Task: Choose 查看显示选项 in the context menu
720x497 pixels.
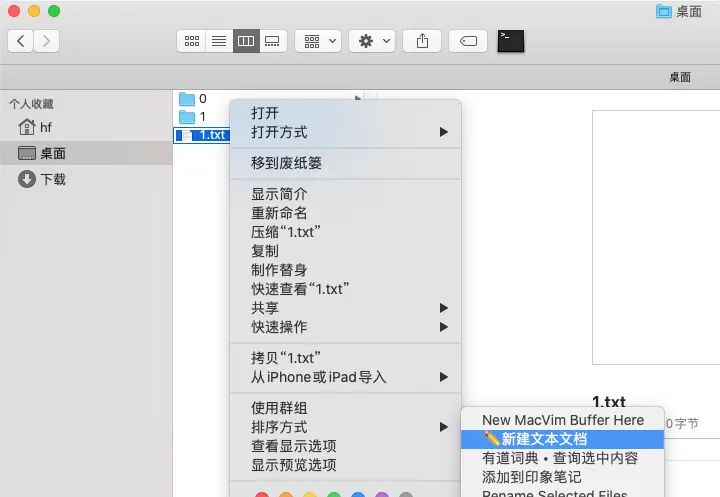Action: click(345, 446)
